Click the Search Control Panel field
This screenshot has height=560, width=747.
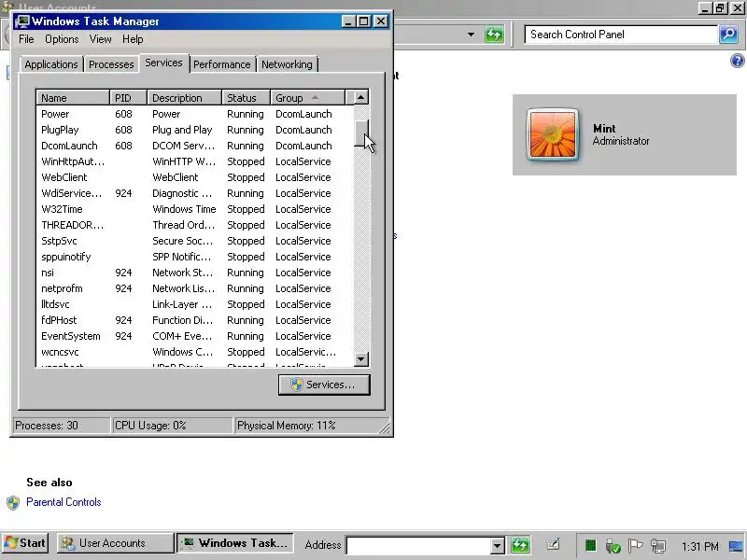[x=621, y=35]
